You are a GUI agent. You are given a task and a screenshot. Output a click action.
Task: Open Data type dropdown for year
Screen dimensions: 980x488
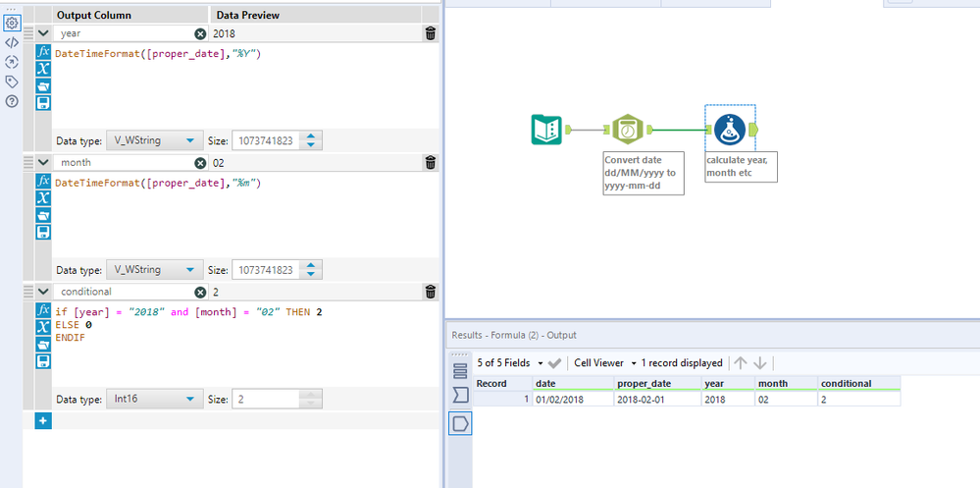tap(155, 140)
